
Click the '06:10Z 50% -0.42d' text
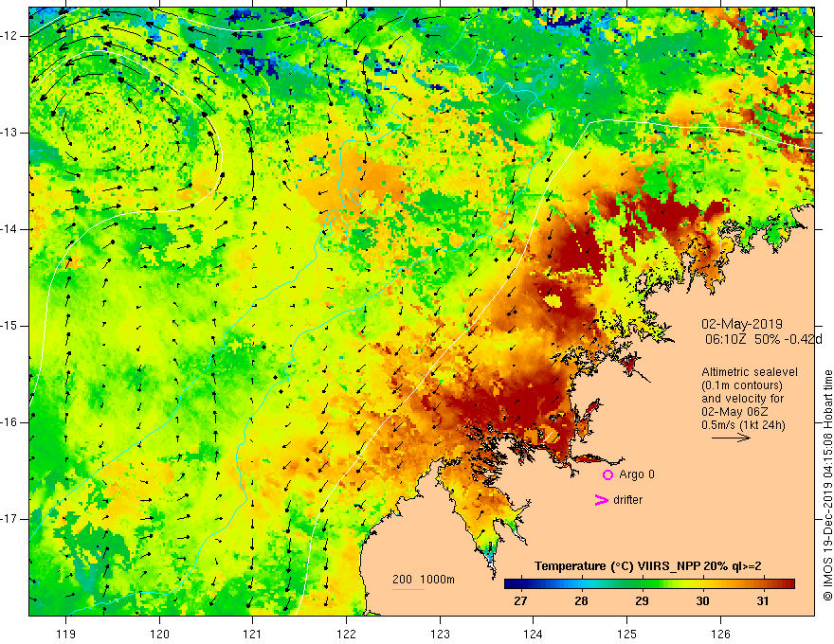tap(764, 339)
